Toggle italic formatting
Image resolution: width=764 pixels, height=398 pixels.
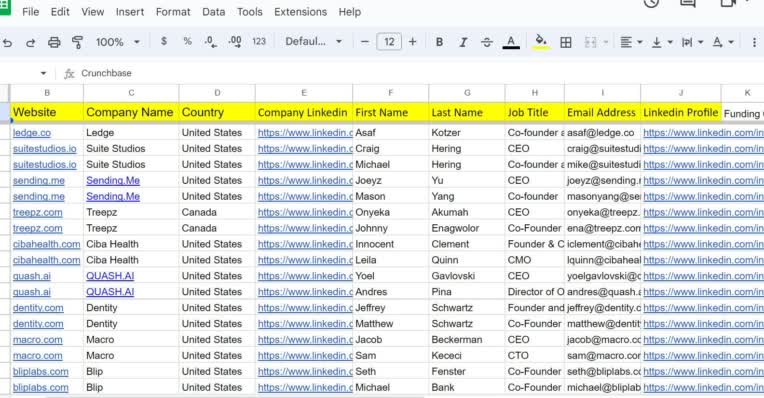(463, 42)
